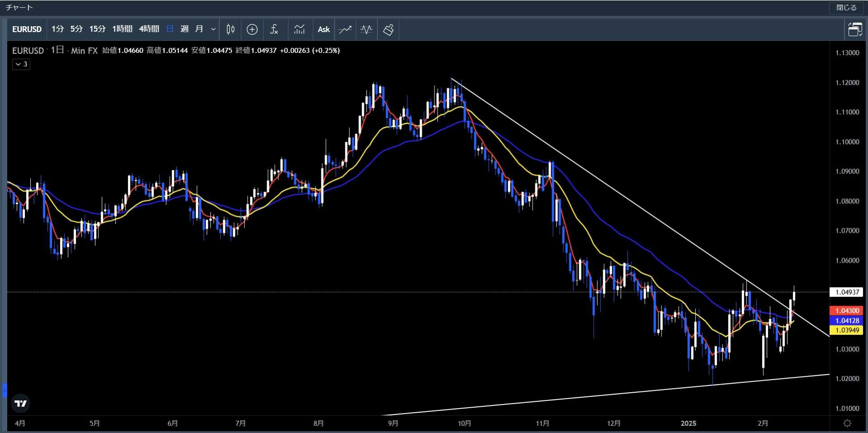The width and height of the screenshot is (868, 433).
Task: Click the red moving average label 1.04300
Action: 846,311
